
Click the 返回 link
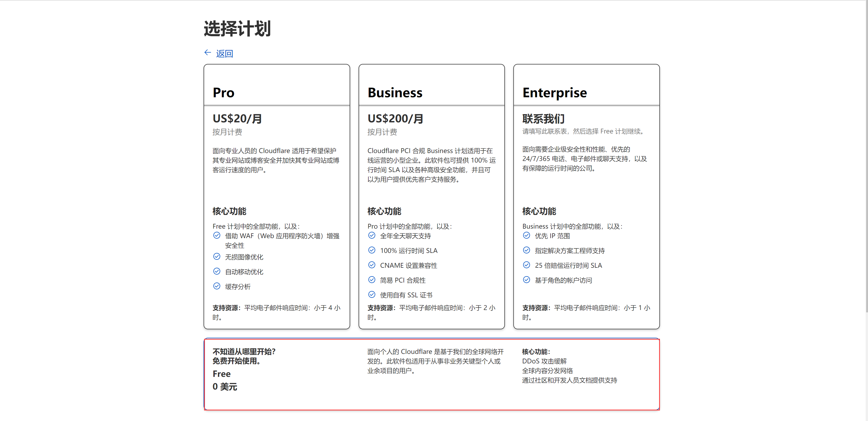224,54
